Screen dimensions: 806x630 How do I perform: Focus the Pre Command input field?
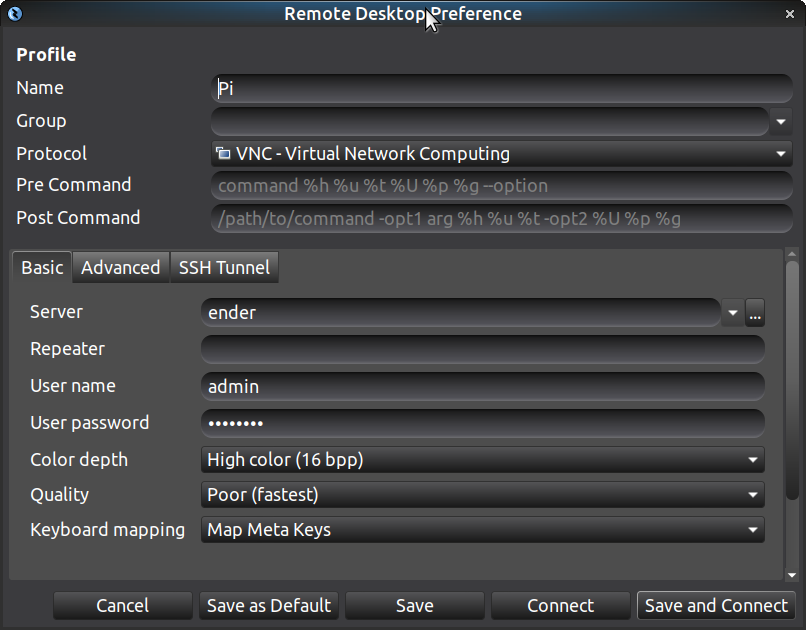[500, 186]
